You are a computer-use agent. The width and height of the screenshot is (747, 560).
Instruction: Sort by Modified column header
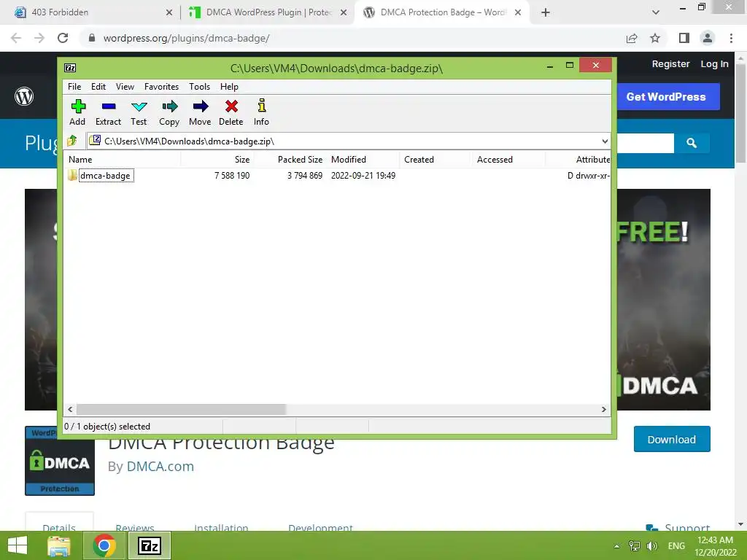[x=363, y=160]
